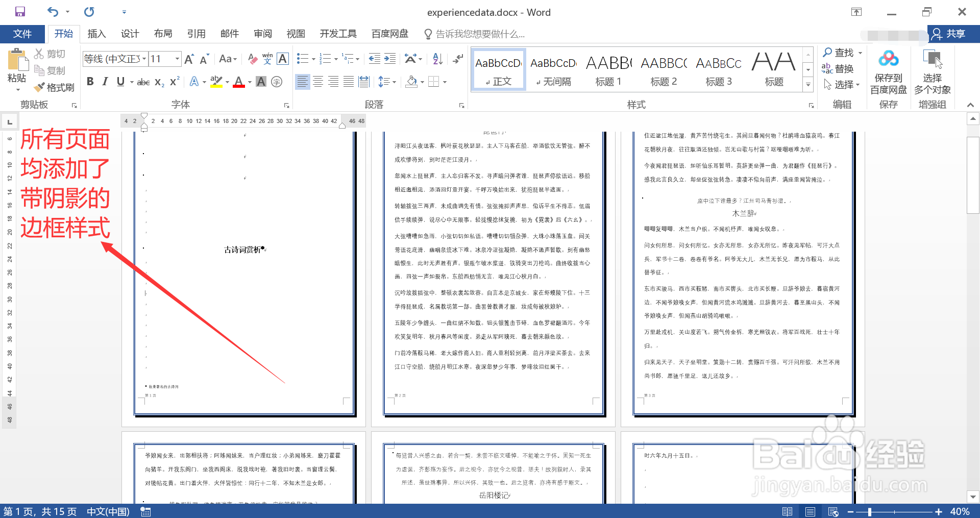
Task: Open the text highlight color tool
Action: [x=216, y=81]
